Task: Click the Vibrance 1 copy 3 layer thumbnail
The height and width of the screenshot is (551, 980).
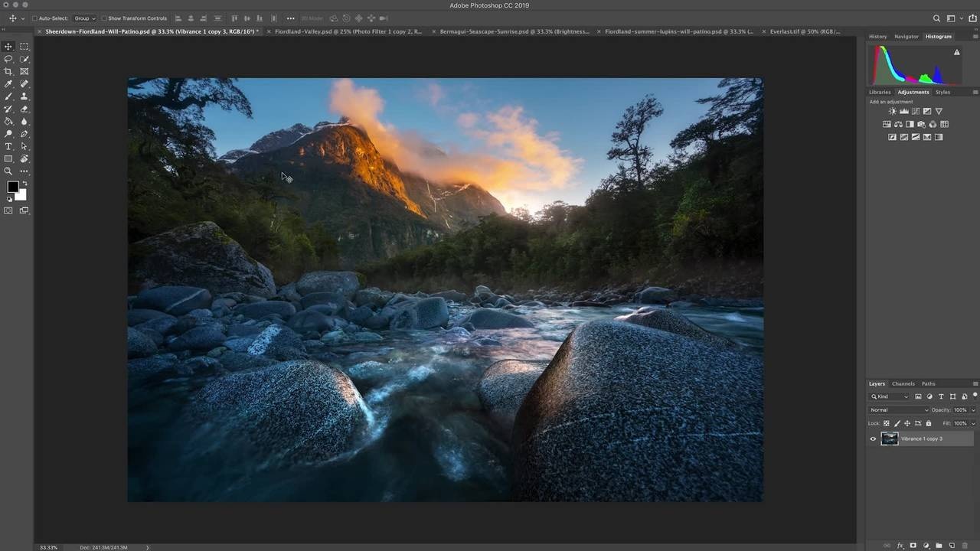Action: point(890,439)
